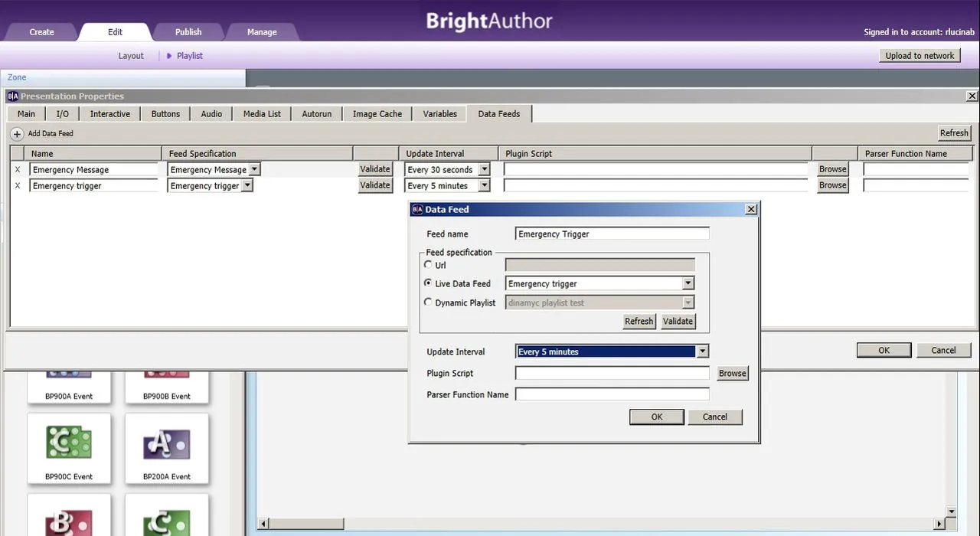Click Validate in the Data Feed dialog
The height and width of the screenshot is (536, 980).
[x=678, y=322]
